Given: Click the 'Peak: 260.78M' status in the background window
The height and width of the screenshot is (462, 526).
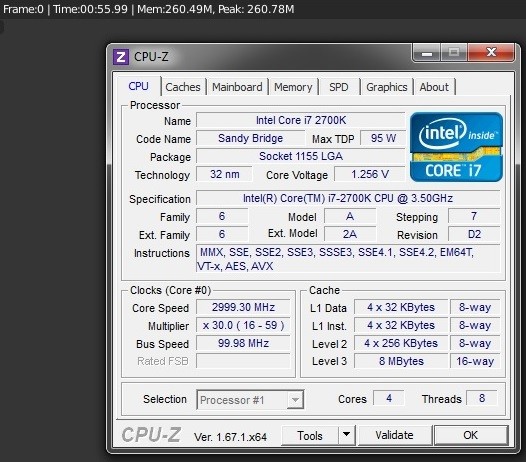Looking at the screenshot, I should [x=256, y=9].
